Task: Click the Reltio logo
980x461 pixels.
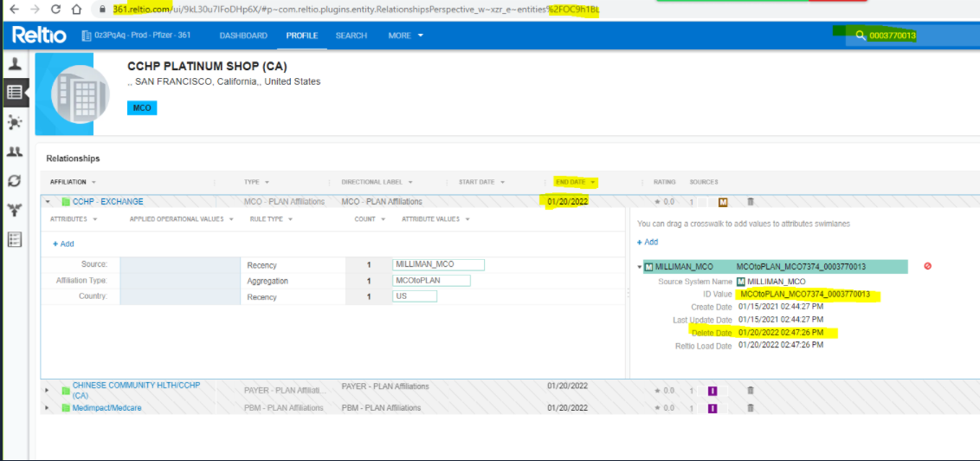Action: [39, 35]
